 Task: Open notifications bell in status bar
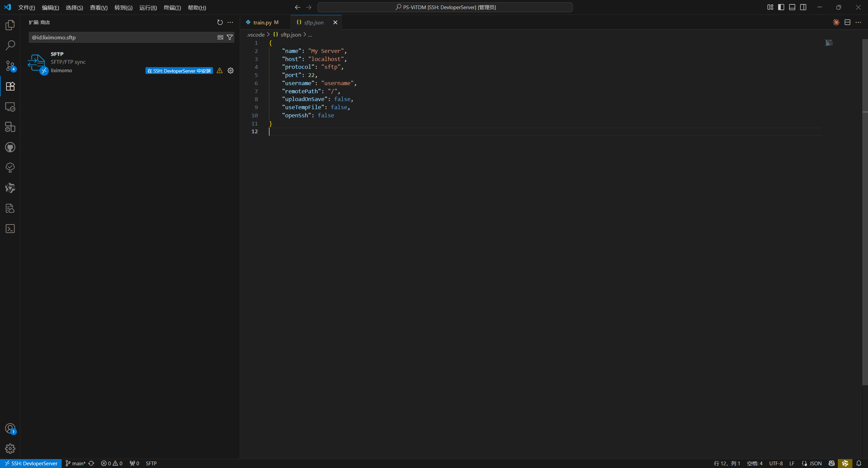(859, 463)
